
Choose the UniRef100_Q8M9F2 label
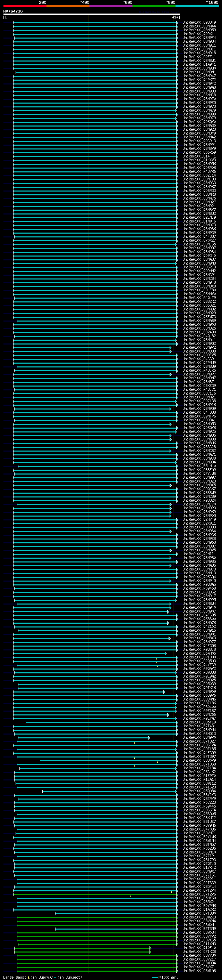tap(199, 83)
